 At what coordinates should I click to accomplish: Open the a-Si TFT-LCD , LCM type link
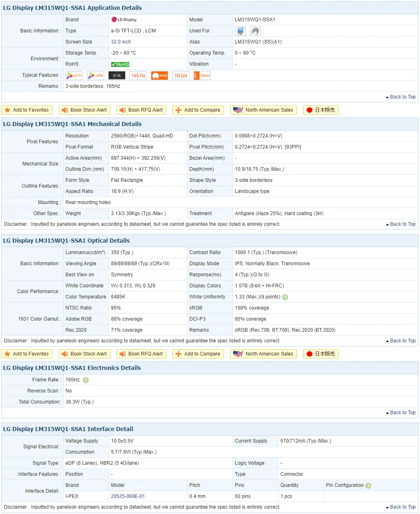(133, 31)
